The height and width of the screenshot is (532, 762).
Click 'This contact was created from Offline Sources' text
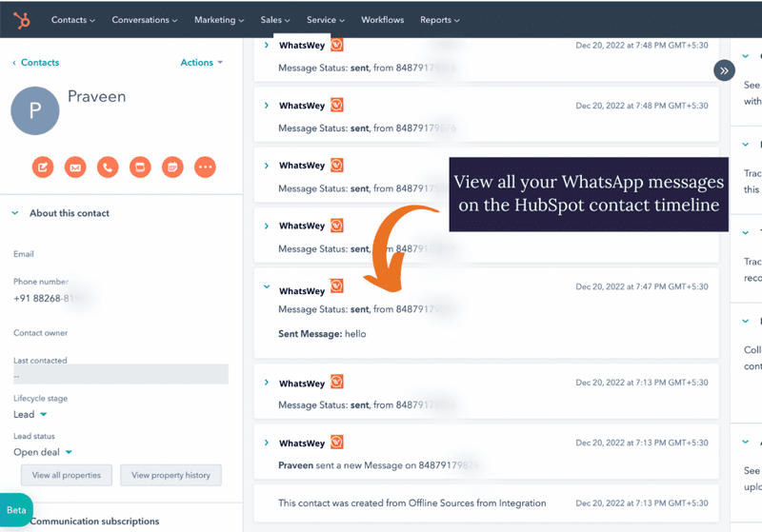(x=412, y=503)
